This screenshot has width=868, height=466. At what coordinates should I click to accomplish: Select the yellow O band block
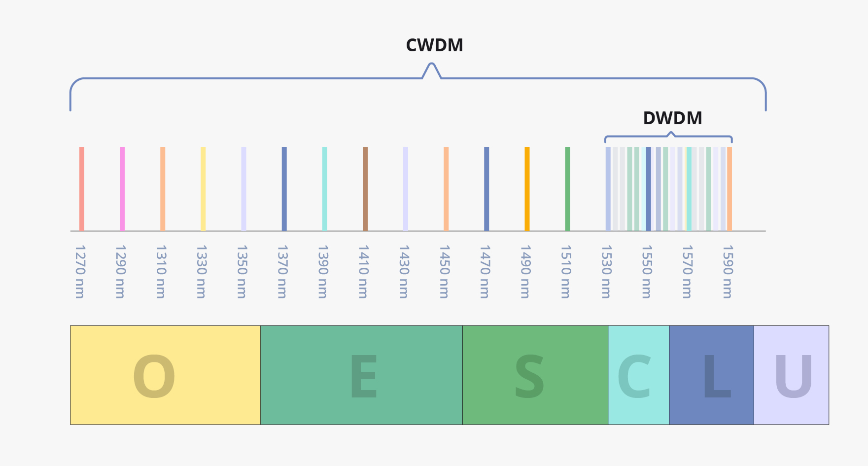click(165, 375)
